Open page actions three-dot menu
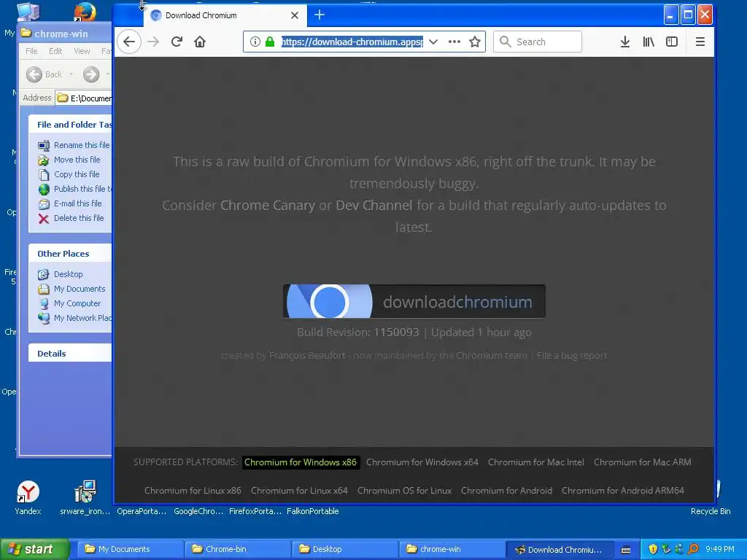The width and height of the screenshot is (747, 560). click(454, 42)
